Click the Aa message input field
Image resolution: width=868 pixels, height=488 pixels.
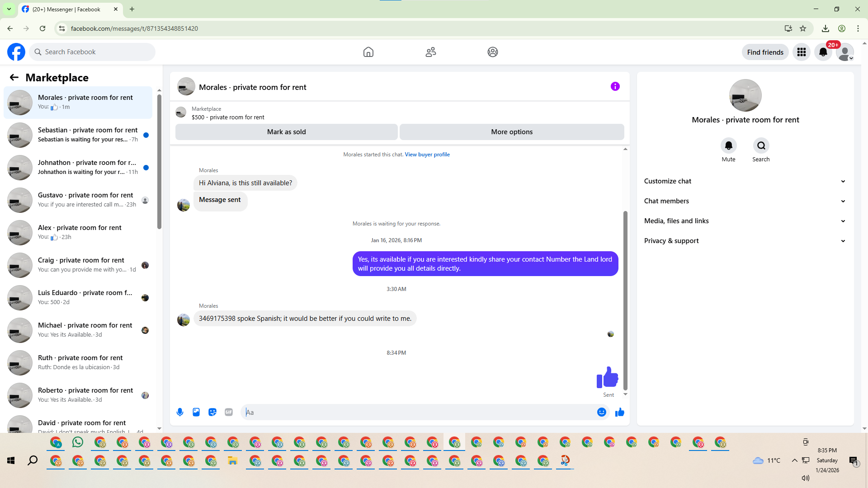(420, 412)
